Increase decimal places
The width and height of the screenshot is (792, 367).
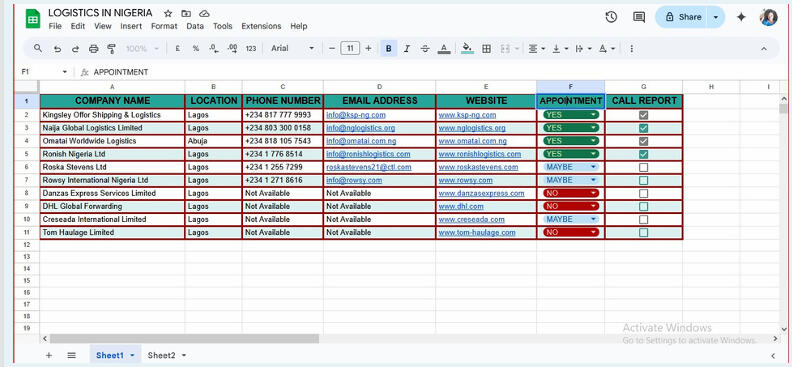click(232, 48)
